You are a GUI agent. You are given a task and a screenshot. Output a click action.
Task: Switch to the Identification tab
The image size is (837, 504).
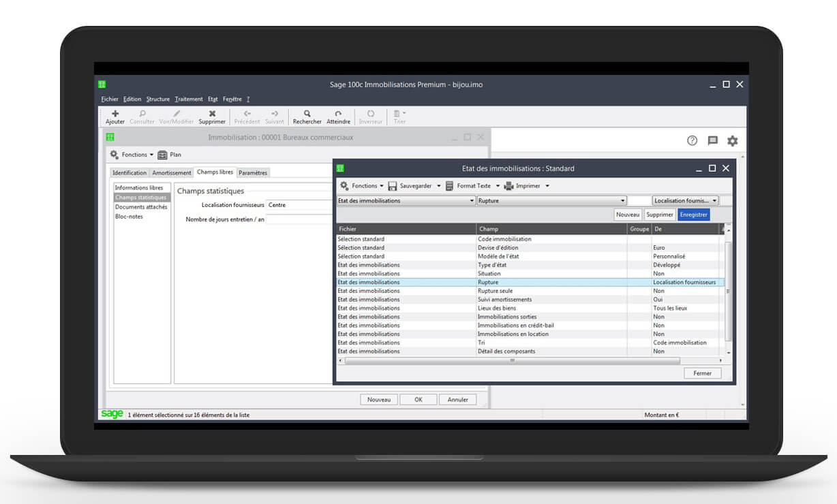(x=130, y=173)
